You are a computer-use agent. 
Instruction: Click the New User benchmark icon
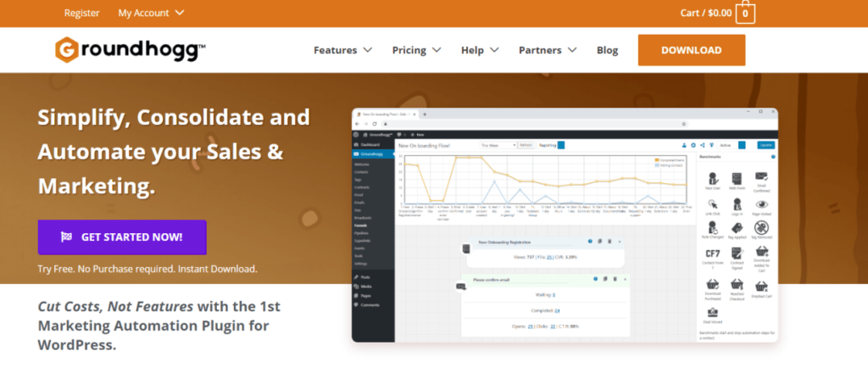(x=712, y=179)
